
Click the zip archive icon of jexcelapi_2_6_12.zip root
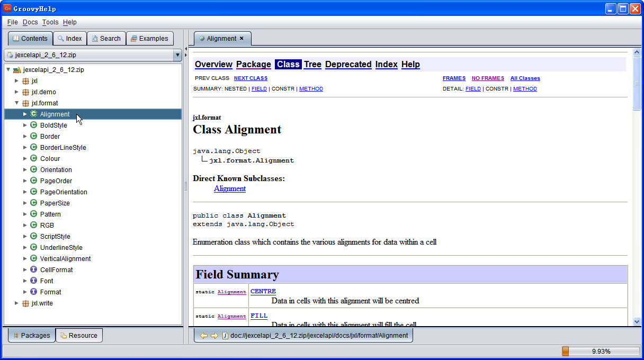[17, 70]
